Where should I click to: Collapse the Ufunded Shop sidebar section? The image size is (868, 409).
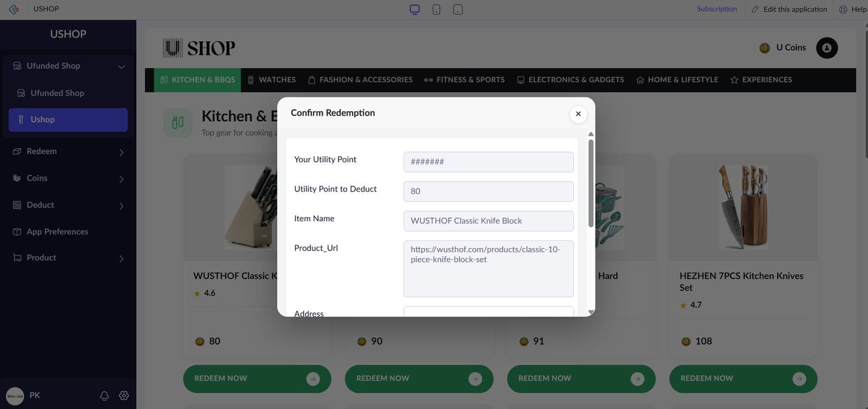click(68, 66)
